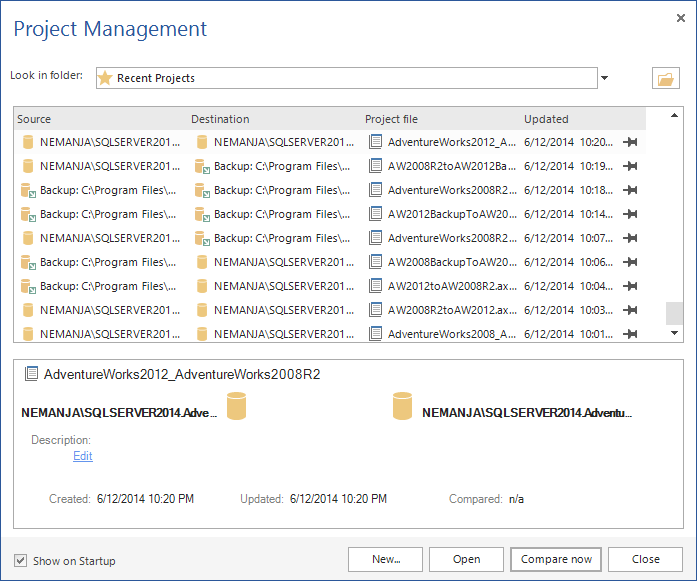The image size is (697, 581).
Task: Pin the project updated at 10:18
Action: tap(630, 190)
